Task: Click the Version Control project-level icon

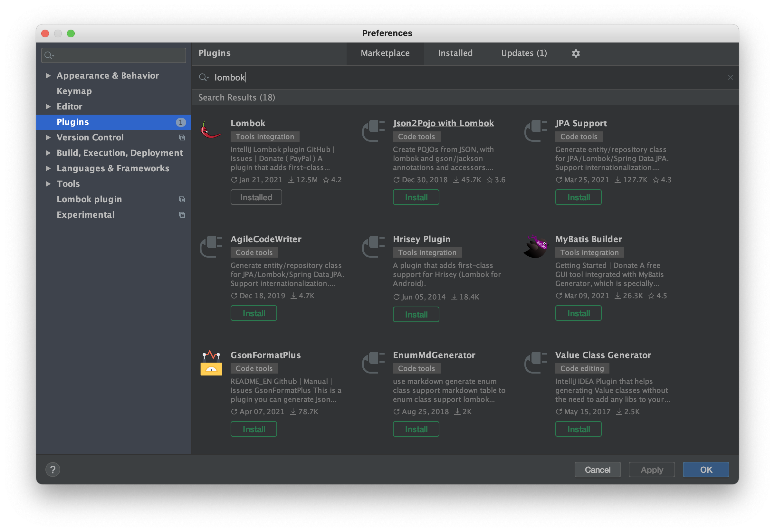Action: [x=182, y=137]
